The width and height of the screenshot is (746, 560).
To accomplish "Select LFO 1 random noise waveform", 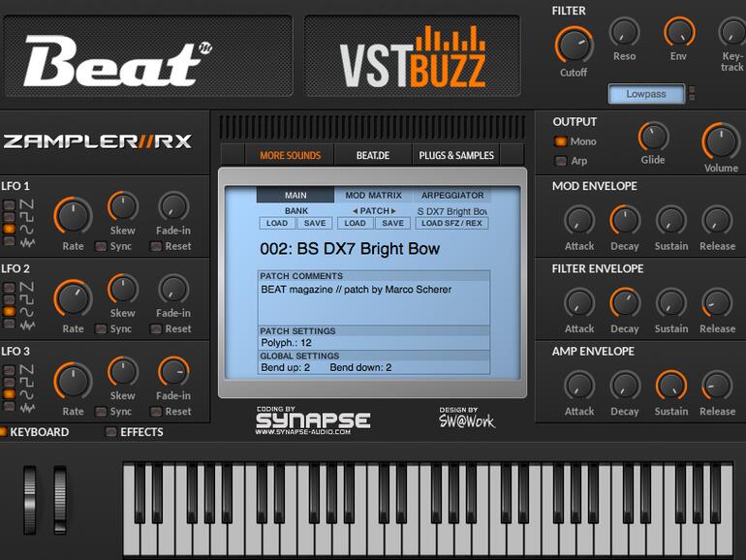I will 9,241.
